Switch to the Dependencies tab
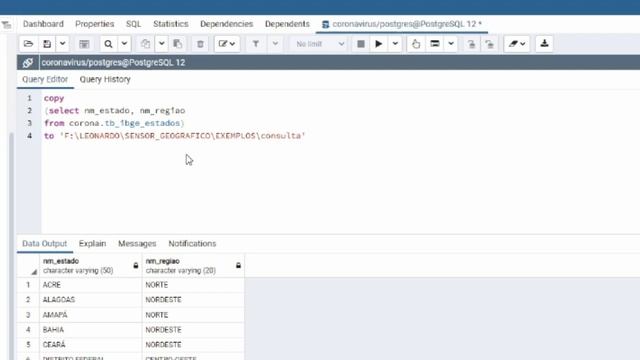 coord(227,24)
